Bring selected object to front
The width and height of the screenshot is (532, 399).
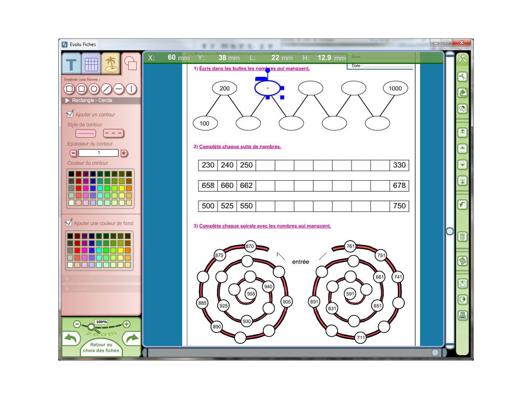tap(462, 132)
